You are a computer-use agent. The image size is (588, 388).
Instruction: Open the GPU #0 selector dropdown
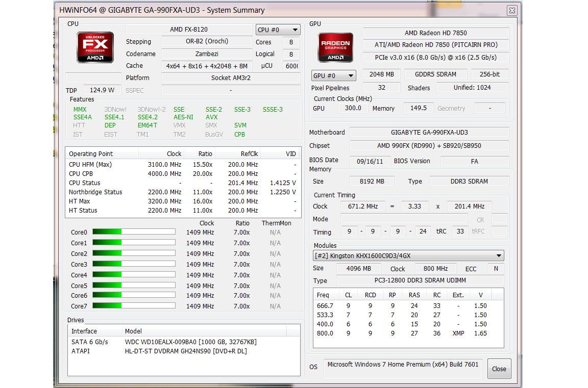coord(334,75)
